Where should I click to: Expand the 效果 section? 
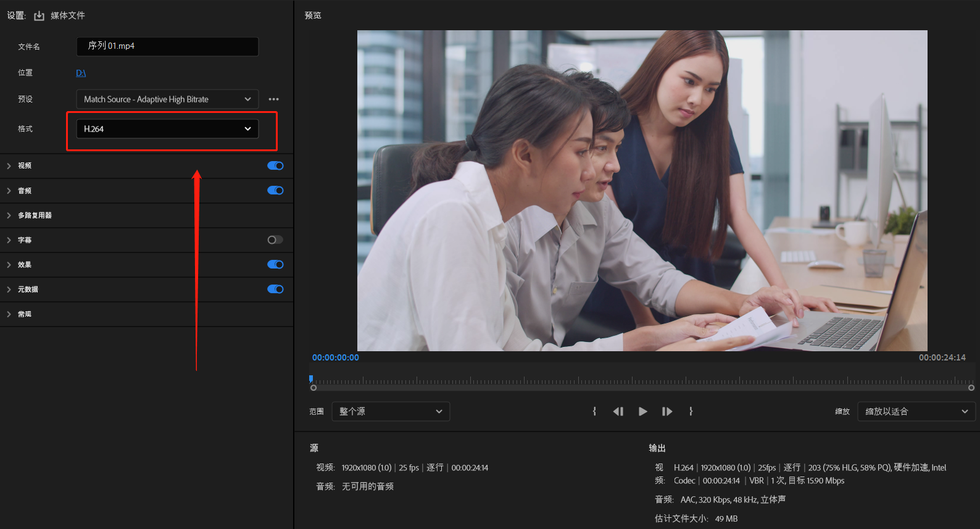click(x=9, y=265)
